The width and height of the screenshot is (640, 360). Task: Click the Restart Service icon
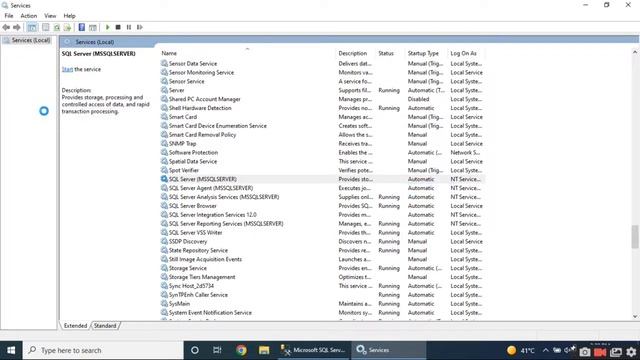tap(140, 27)
